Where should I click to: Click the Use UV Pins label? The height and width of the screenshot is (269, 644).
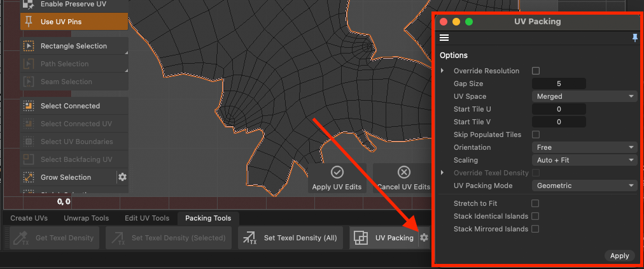[61, 22]
